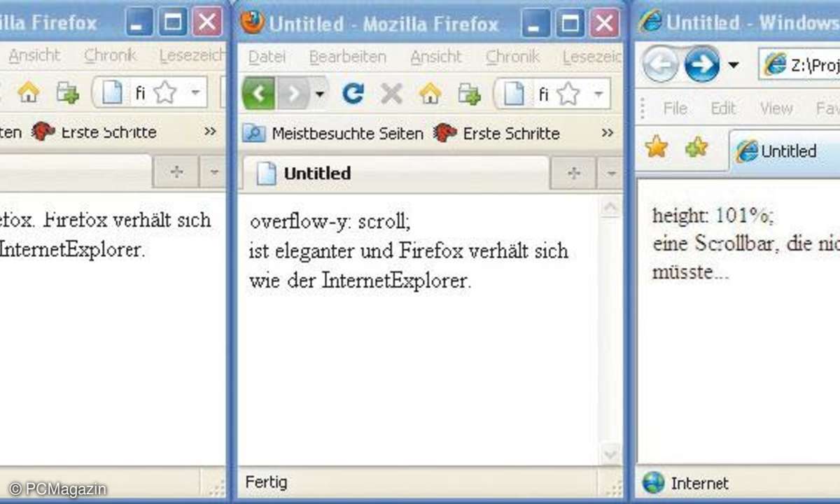Focus the address field in middle Firefox
Screen dimensions: 840x504
coord(552,93)
